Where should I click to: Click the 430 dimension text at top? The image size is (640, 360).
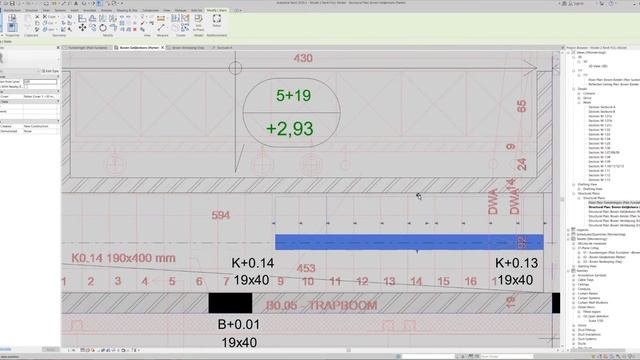[x=303, y=58]
